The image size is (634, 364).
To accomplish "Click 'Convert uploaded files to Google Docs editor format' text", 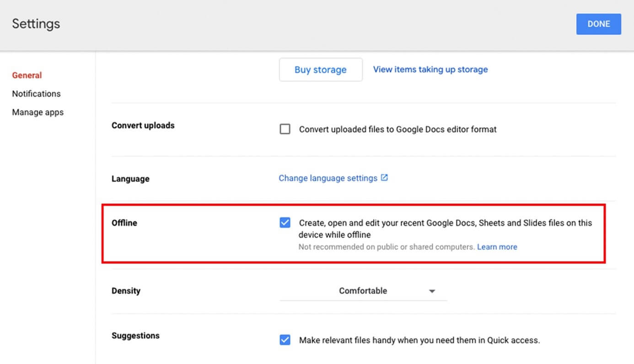I will 398,129.
